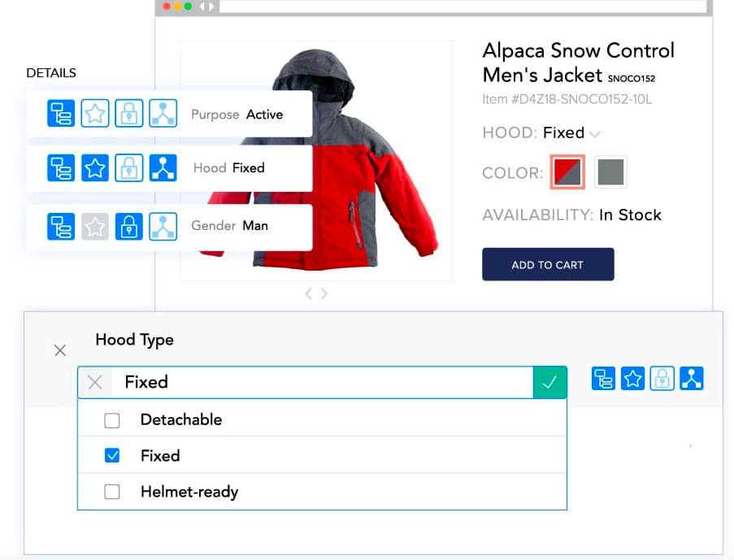Click the lock icon in Purpose row
The height and width of the screenshot is (560, 734).
129,113
